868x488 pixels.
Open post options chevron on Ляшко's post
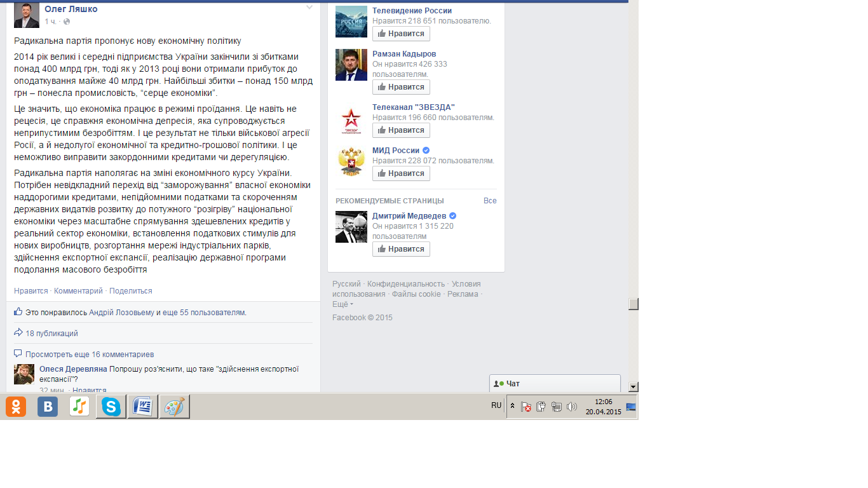309,8
